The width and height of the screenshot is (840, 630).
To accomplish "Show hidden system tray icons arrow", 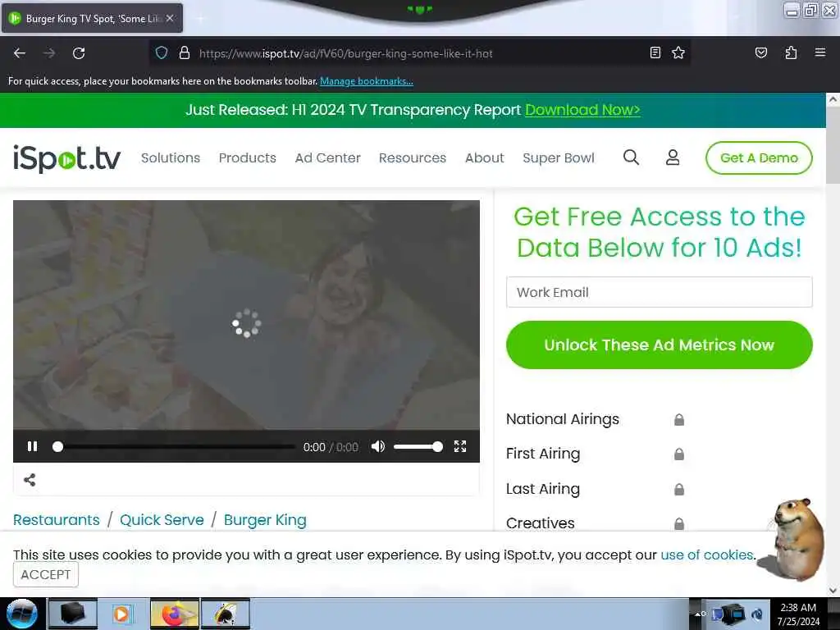I will pos(698,614).
